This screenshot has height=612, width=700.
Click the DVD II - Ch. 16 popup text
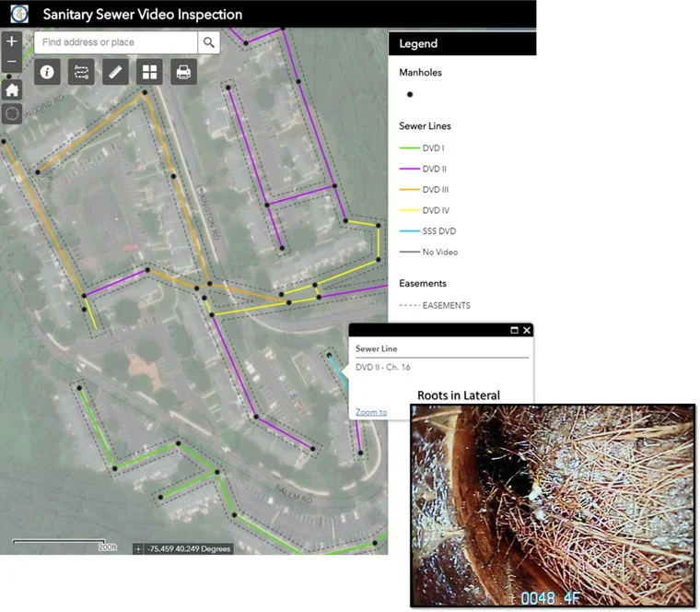coord(382,367)
